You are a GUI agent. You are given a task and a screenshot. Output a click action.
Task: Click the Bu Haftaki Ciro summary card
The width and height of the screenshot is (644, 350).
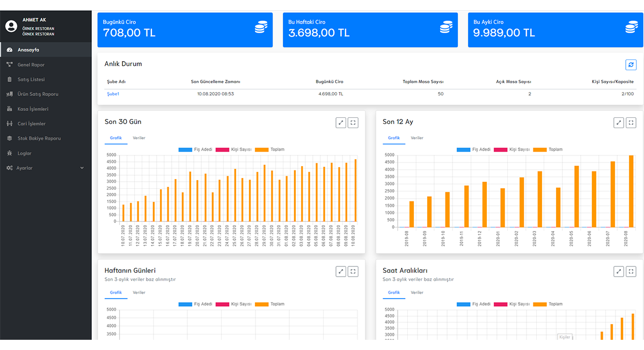pyautogui.click(x=370, y=30)
